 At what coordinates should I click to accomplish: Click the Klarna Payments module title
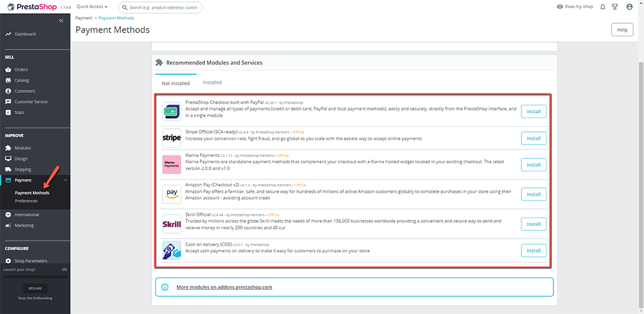203,155
